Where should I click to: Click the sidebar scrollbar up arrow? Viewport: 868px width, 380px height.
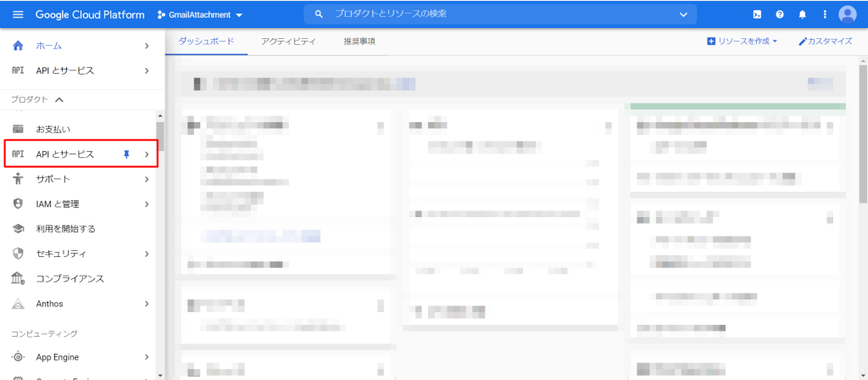point(160,115)
